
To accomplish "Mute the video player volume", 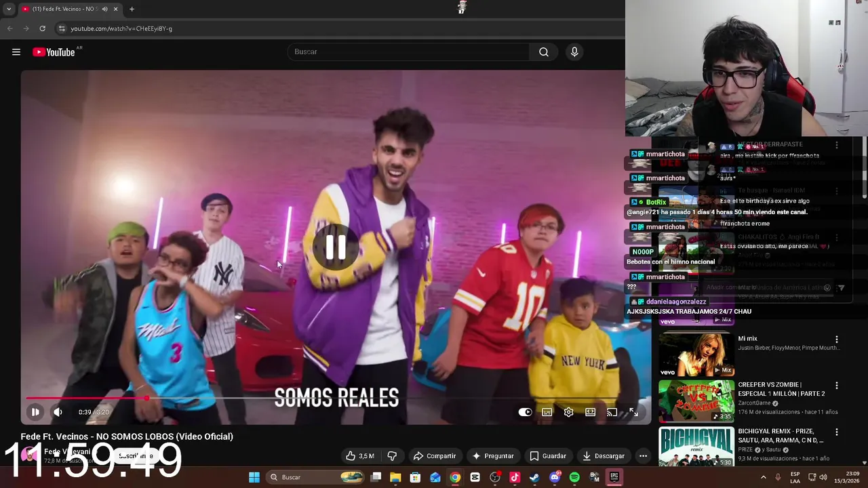I will coord(58,412).
